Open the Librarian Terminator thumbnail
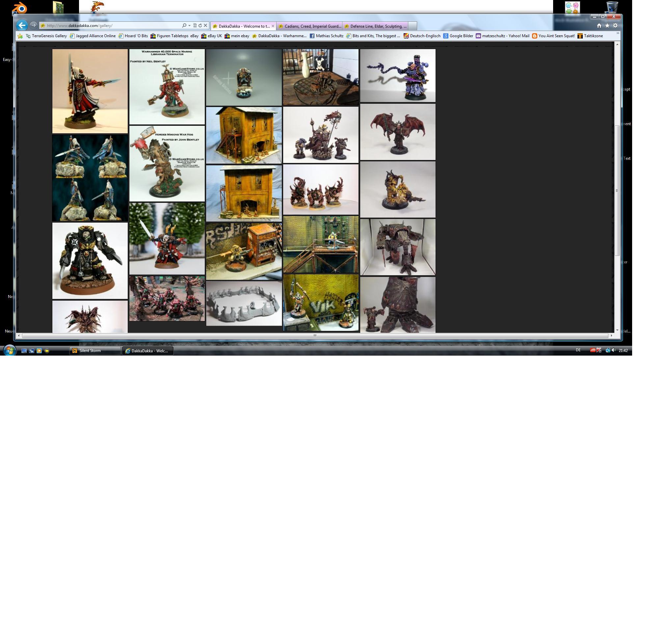The width and height of the screenshot is (669, 644). (167, 87)
